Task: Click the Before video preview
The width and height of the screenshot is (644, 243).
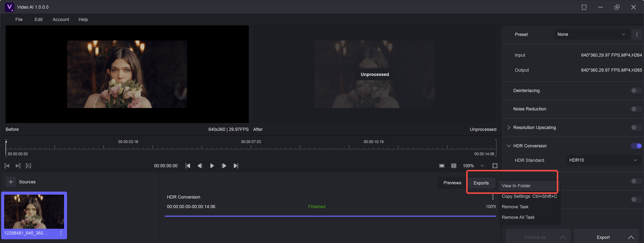Action: click(127, 74)
